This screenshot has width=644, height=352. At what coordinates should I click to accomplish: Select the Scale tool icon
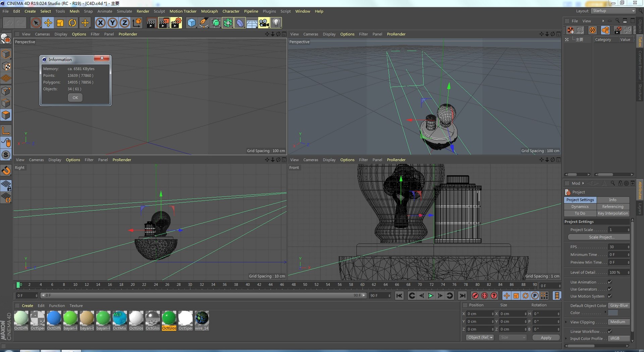tap(60, 23)
